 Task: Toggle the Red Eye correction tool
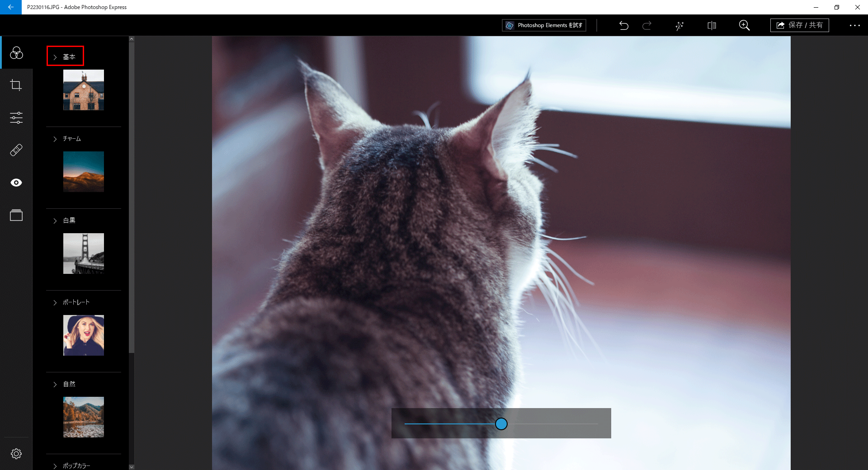click(16, 183)
